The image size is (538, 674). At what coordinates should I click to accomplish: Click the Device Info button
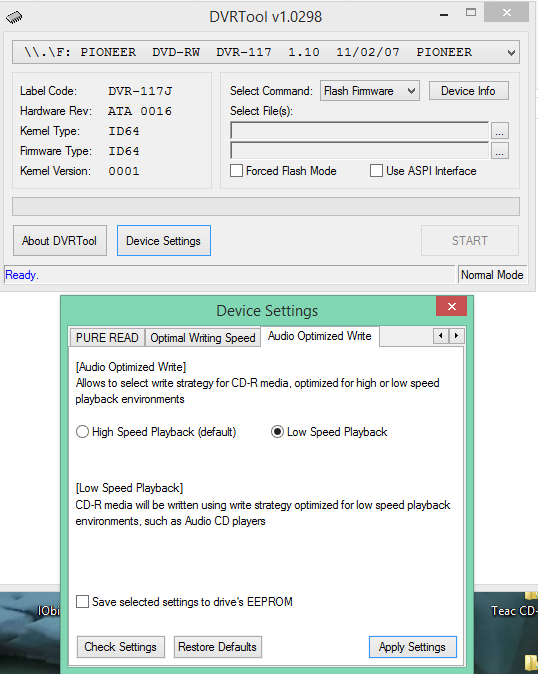coord(468,91)
